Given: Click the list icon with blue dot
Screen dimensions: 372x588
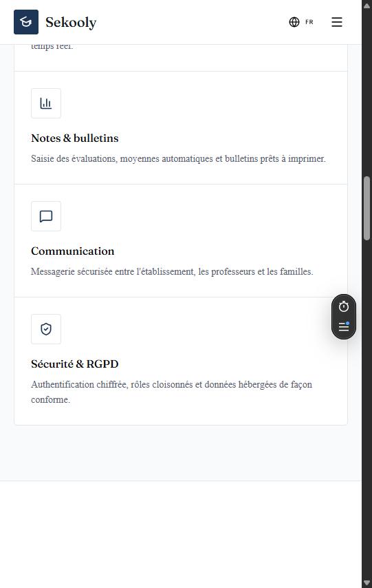Looking at the screenshot, I should (344, 326).
